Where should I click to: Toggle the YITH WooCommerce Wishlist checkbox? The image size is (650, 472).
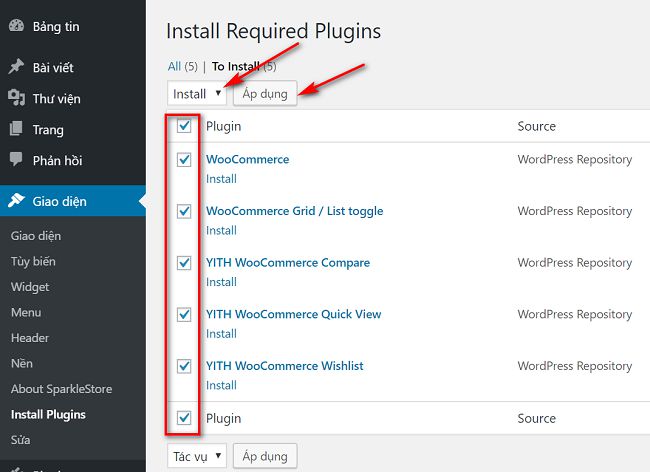(184, 366)
